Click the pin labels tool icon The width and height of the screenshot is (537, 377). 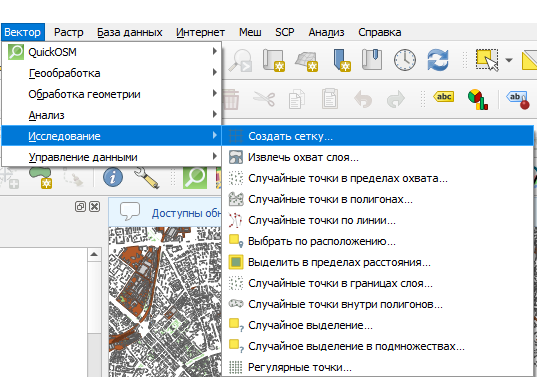(518, 100)
